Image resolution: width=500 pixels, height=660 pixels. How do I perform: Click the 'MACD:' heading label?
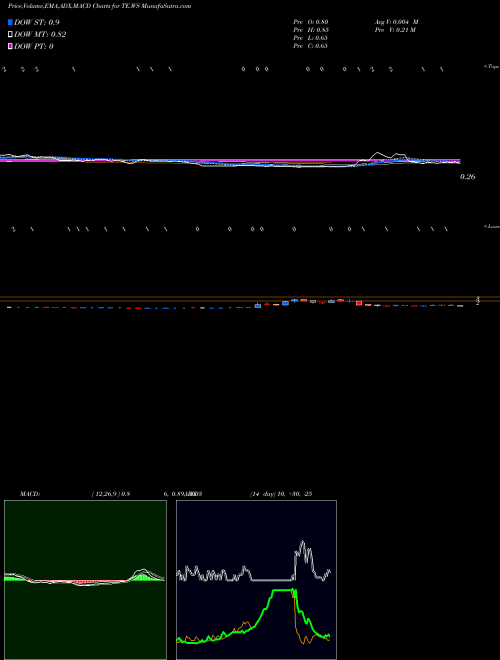[x=30, y=494]
